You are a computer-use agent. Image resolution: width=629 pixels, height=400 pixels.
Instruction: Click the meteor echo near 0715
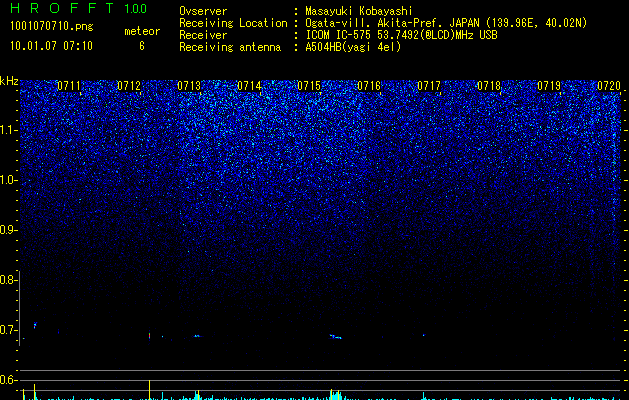click(x=335, y=337)
